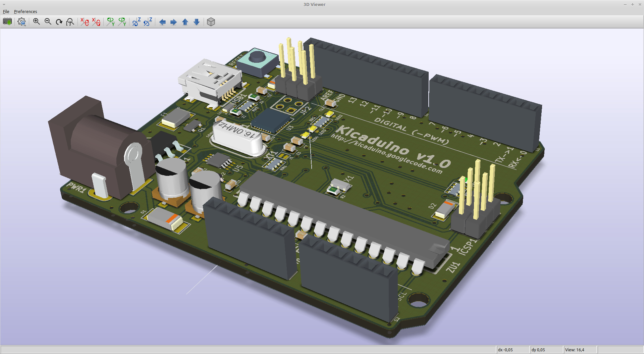Open the 3D viewer display options
Screen dimensions: 644x354
pos(21,22)
